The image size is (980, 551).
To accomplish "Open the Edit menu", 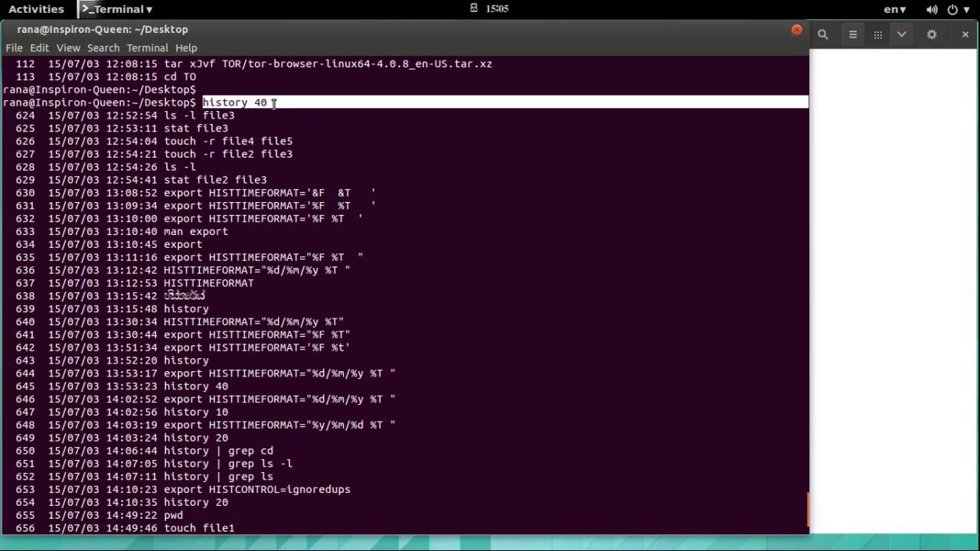I will coord(39,47).
